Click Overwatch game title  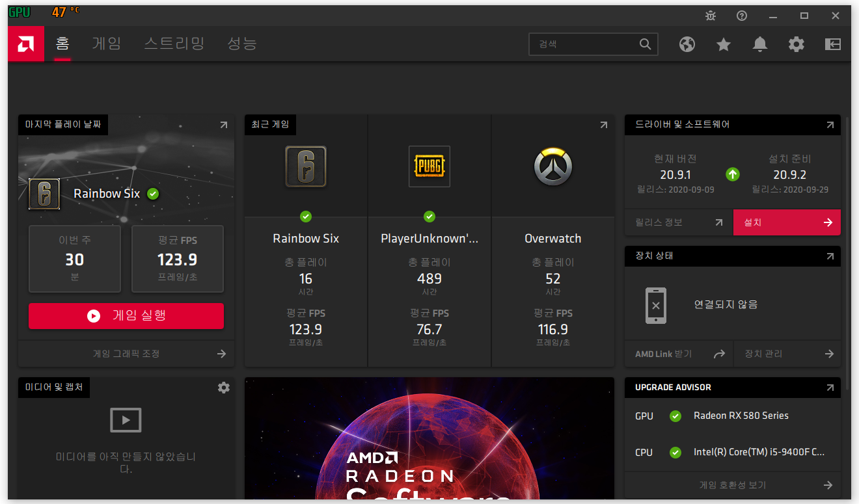coord(553,239)
